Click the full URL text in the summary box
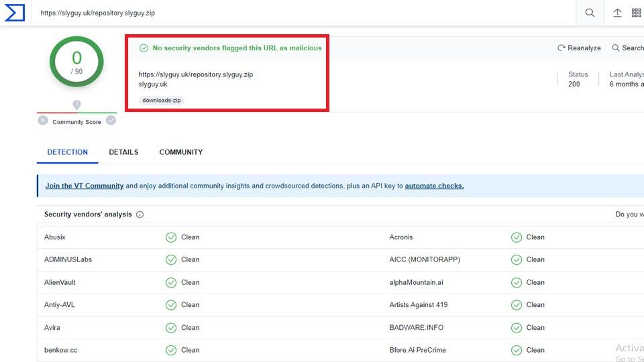644x362 pixels. pyautogui.click(x=195, y=74)
